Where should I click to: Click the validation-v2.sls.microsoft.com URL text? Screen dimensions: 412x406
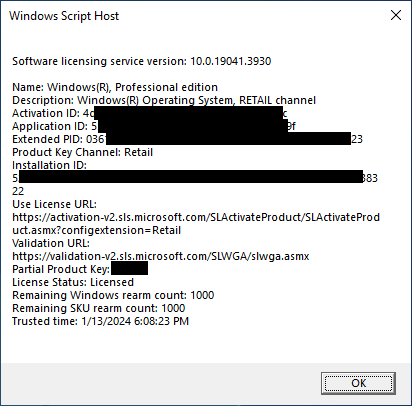click(x=161, y=256)
